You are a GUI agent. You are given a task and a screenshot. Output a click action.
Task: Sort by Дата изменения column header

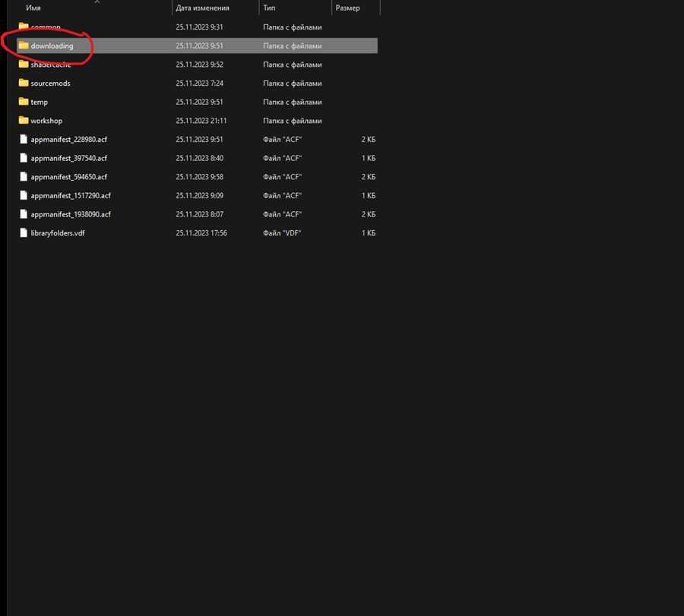[x=202, y=8]
